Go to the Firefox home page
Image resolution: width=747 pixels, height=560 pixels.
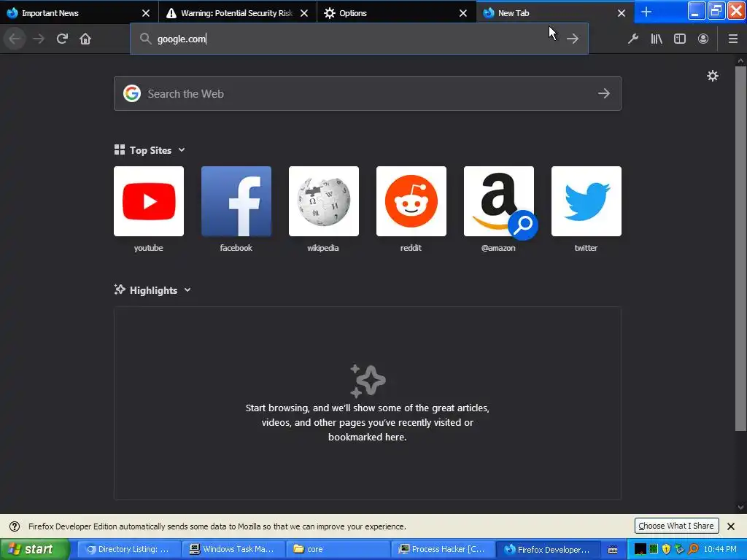click(85, 39)
